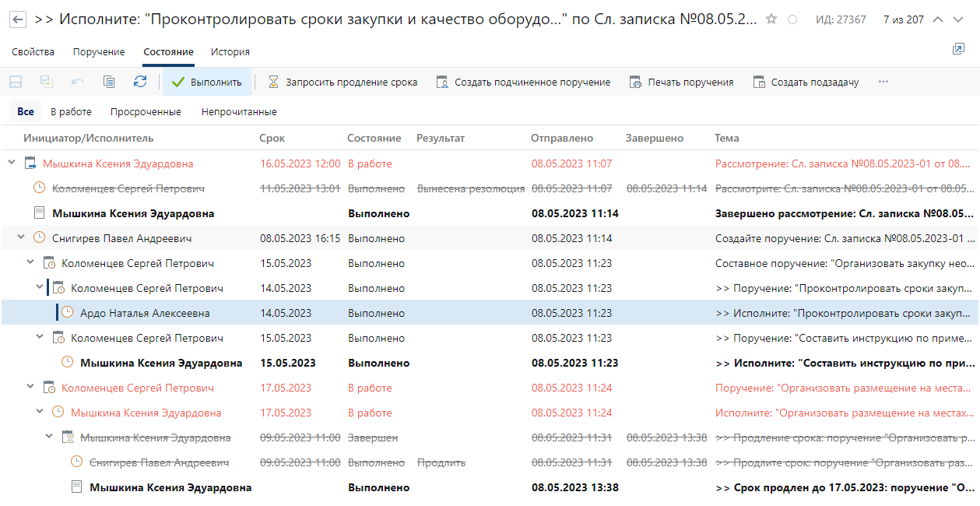Screen dimensions: 980x506
Task: Open the "Свойства" tab
Action: click(x=33, y=51)
